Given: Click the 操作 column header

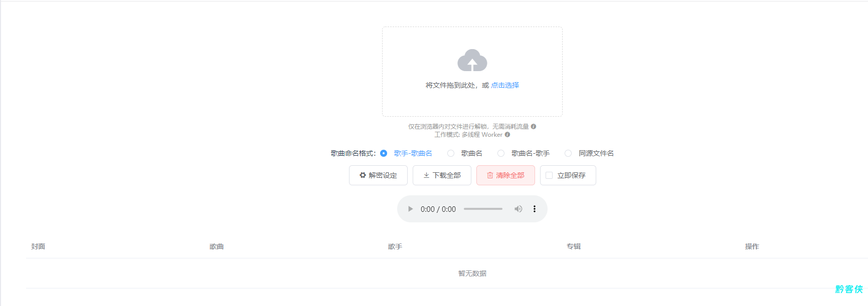Looking at the screenshot, I should click(x=752, y=246).
